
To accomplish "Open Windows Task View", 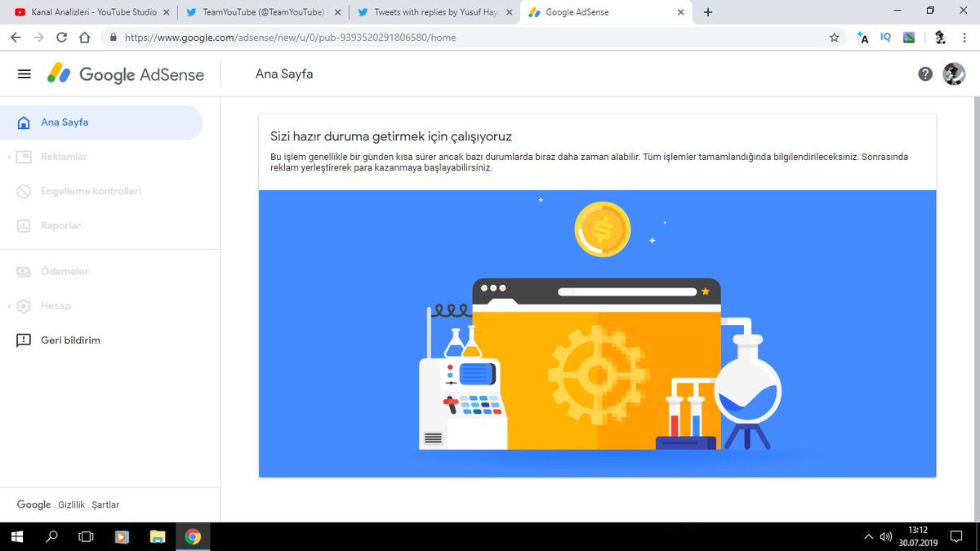I will click(x=86, y=536).
